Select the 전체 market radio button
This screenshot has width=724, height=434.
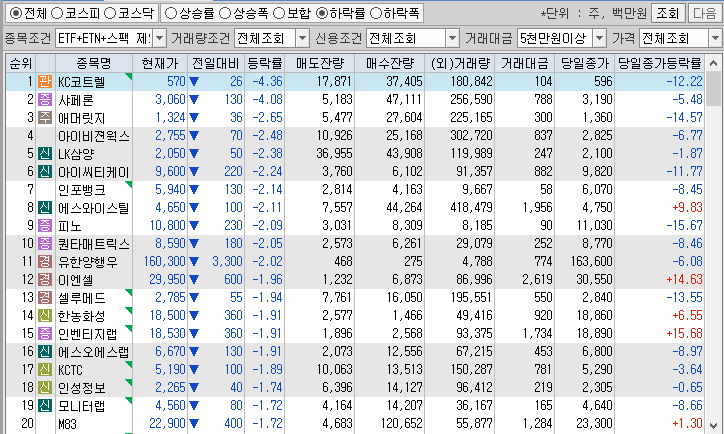point(16,13)
